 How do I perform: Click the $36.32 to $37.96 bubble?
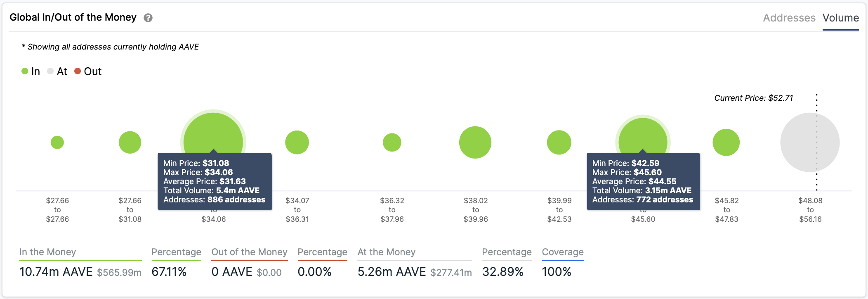tap(392, 142)
